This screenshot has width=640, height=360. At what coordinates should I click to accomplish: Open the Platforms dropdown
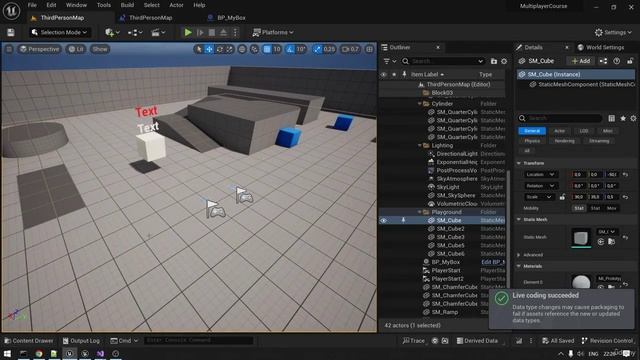click(x=273, y=32)
